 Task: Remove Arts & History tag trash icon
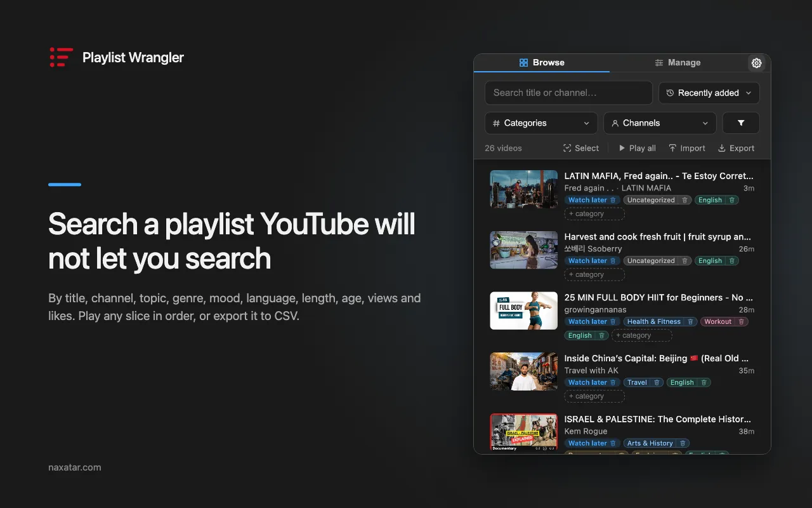[x=682, y=443]
